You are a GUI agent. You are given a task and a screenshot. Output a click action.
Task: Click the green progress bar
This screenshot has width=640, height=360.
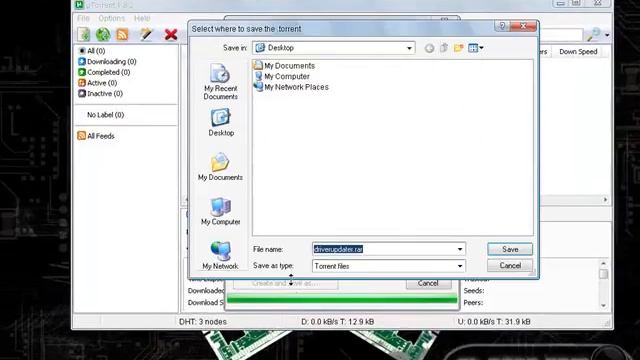click(342, 299)
